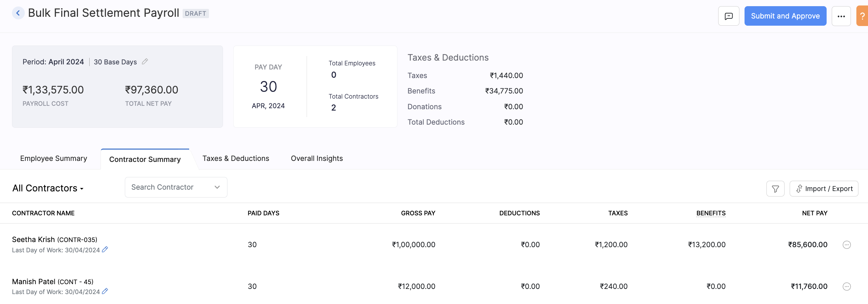Switch to the Taxes & Deductions tab

pyautogui.click(x=236, y=159)
